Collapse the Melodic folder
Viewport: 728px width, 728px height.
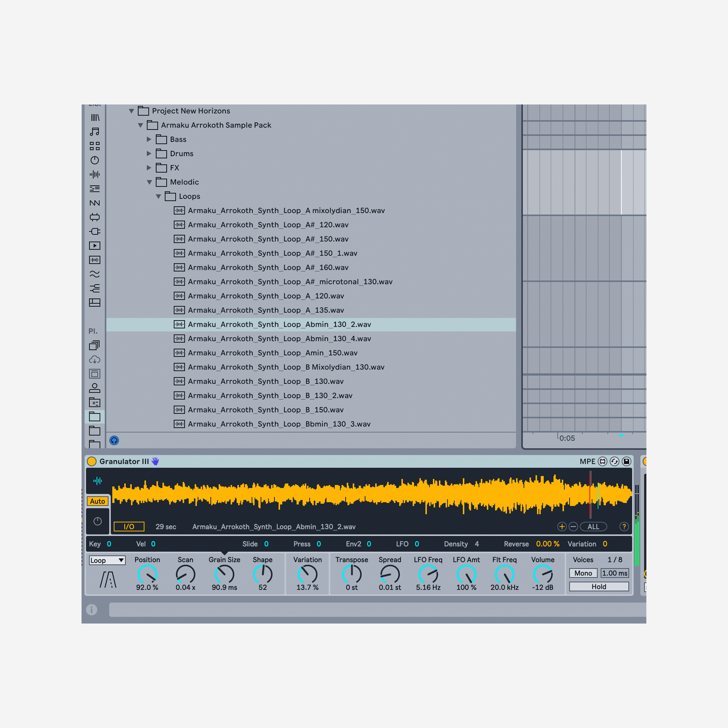[x=149, y=182]
